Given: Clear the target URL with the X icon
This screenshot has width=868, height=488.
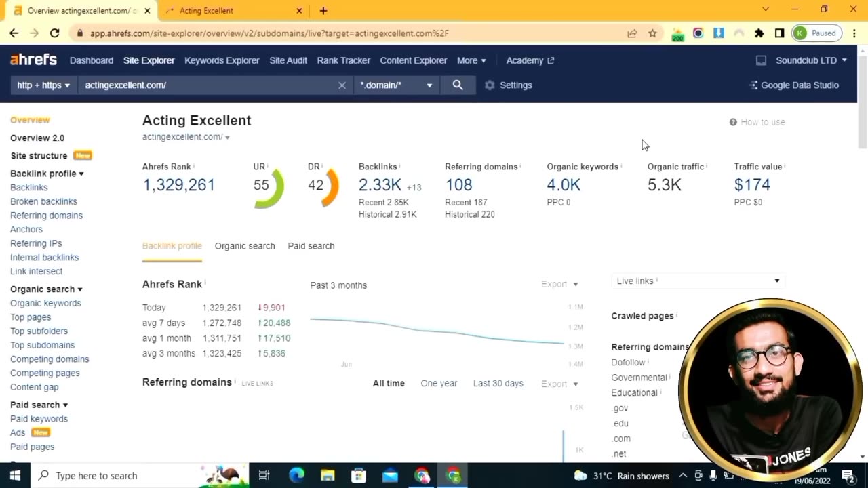Looking at the screenshot, I should [x=342, y=85].
